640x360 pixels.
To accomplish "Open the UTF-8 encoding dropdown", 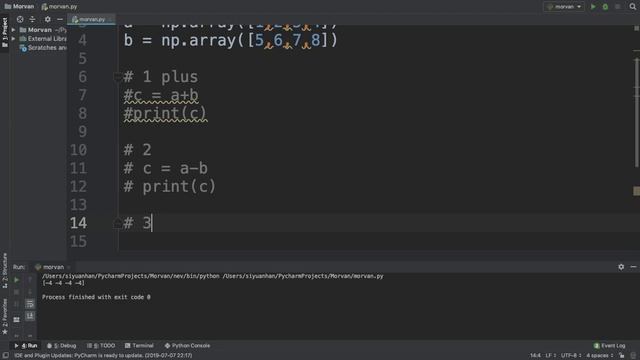I will [x=571, y=356].
